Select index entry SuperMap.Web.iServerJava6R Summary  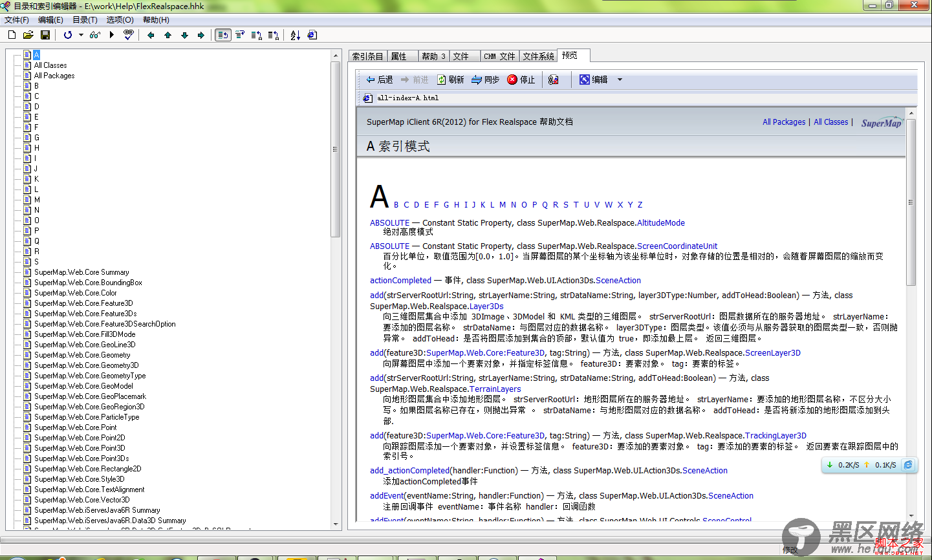tap(97, 510)
